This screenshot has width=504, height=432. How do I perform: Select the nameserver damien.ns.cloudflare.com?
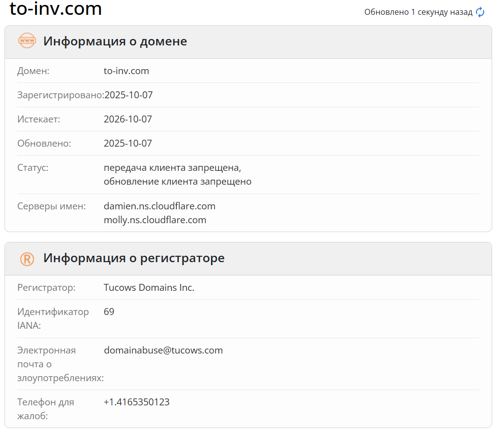159,206
